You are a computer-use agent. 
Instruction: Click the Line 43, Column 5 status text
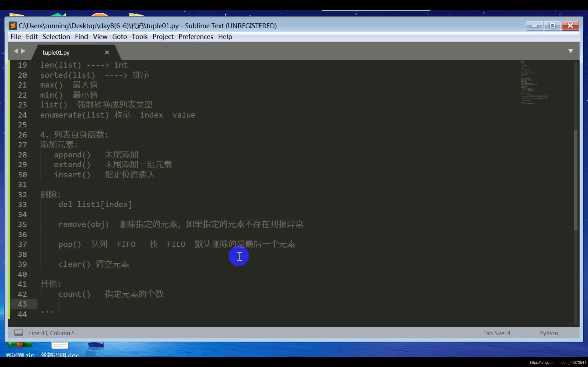pyautogui.click(x=52, y=333)
